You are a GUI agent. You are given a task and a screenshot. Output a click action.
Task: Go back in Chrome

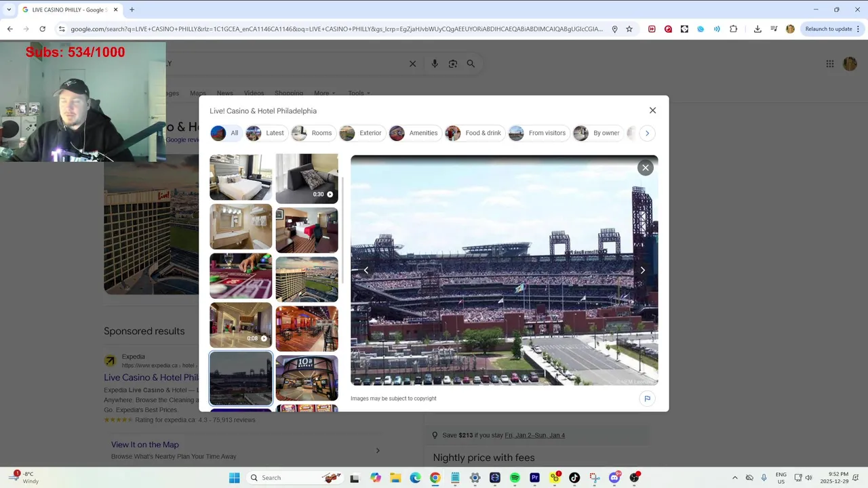pyautogui.click(x=9, y=29)
